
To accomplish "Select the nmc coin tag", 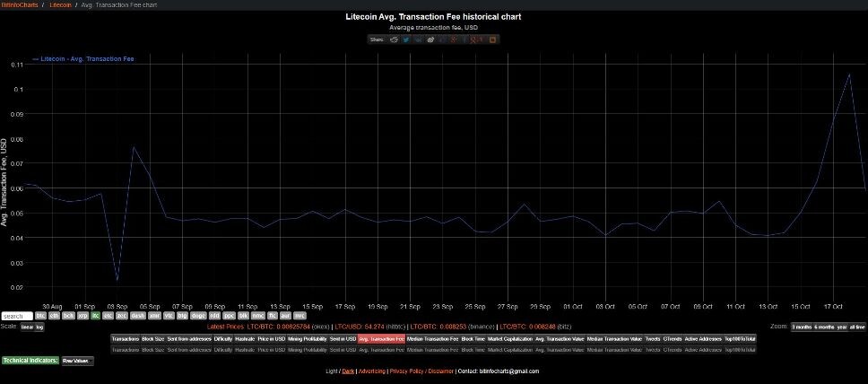I will [x=258, y=316].
